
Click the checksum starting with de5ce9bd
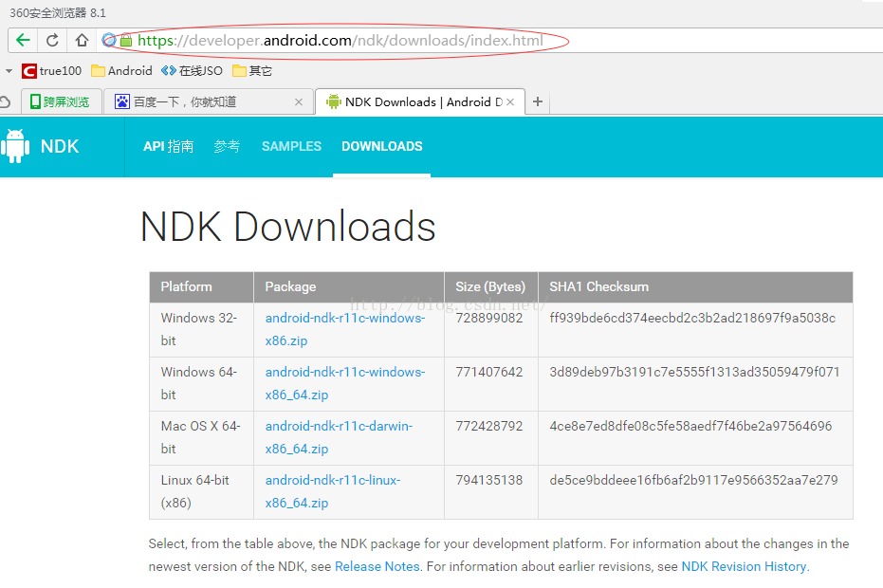pos(694,481)
